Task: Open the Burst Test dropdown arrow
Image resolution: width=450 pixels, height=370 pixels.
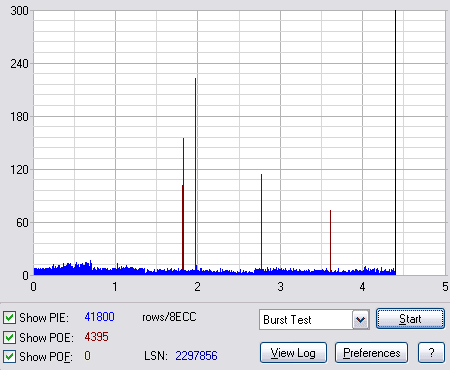Action: point(361,320)
